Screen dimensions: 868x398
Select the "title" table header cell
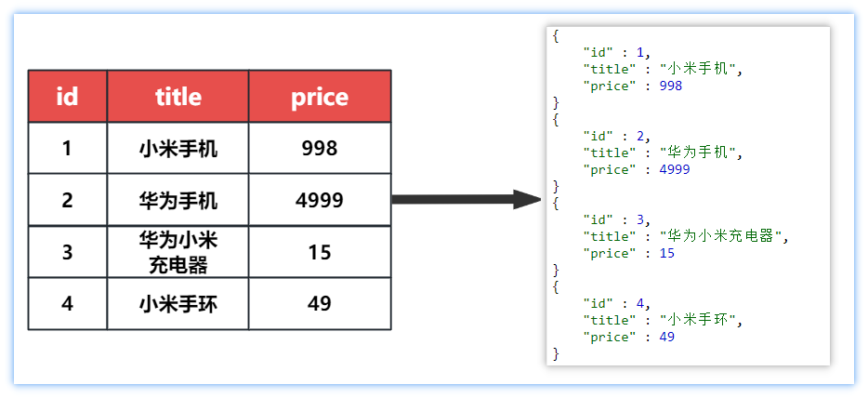(x=178, y=96)
